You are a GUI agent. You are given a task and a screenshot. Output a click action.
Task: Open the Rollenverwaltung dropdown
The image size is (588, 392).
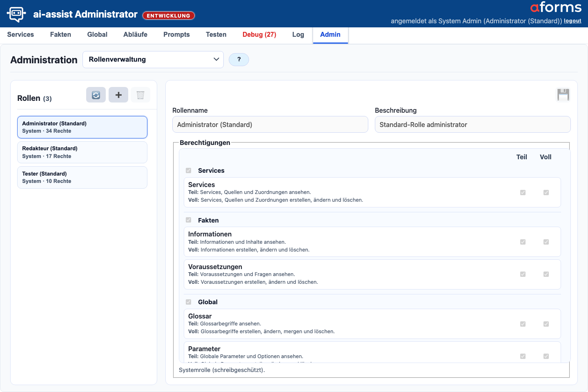tap(153, 60)
